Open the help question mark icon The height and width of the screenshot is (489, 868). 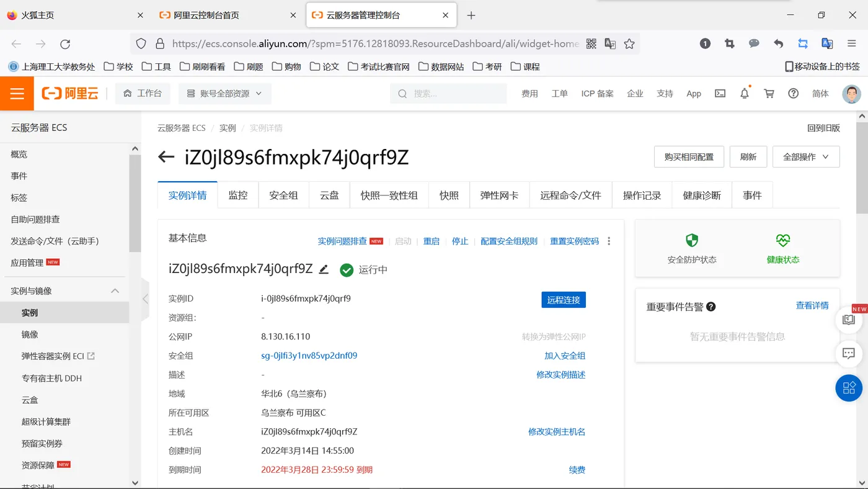pos(793,94)
